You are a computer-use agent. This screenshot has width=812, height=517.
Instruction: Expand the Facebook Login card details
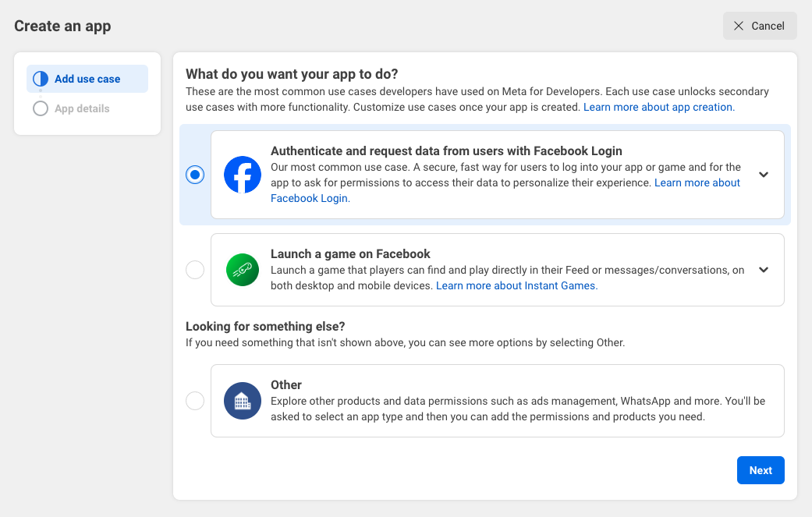coord(763,175)
